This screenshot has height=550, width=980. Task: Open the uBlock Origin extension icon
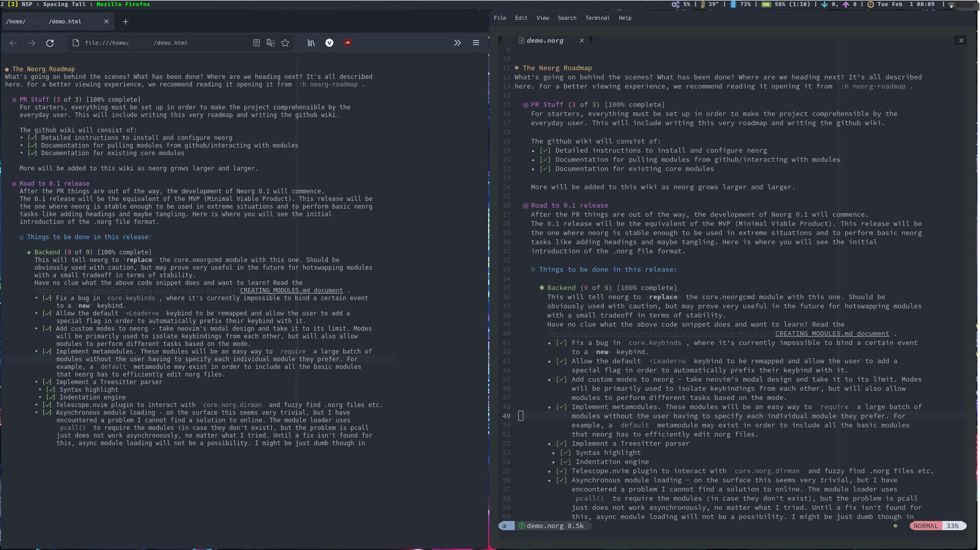pos(348,43)
